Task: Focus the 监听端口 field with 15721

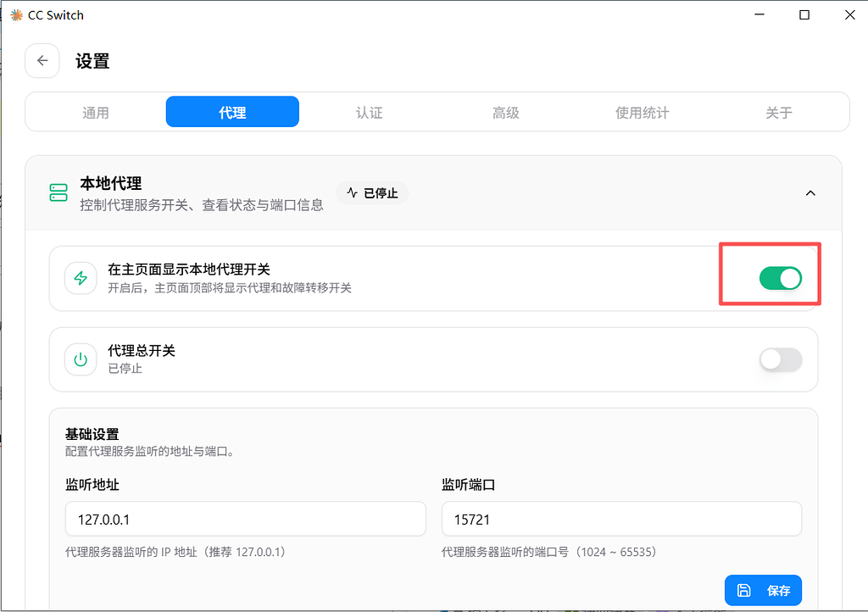Action: pyautogui.click(x=621, y=519)
